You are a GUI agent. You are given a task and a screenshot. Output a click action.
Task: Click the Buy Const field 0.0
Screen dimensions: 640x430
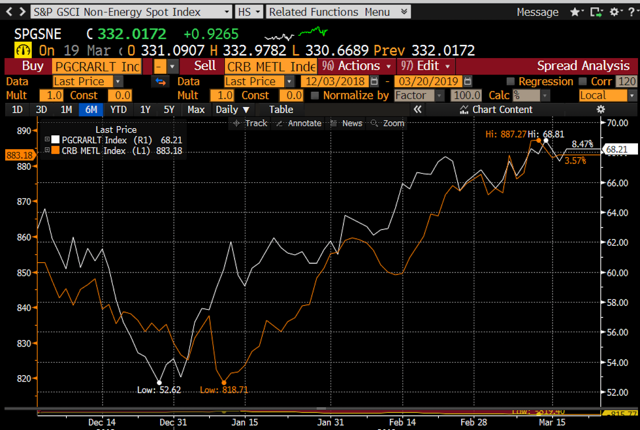[120, 95]
